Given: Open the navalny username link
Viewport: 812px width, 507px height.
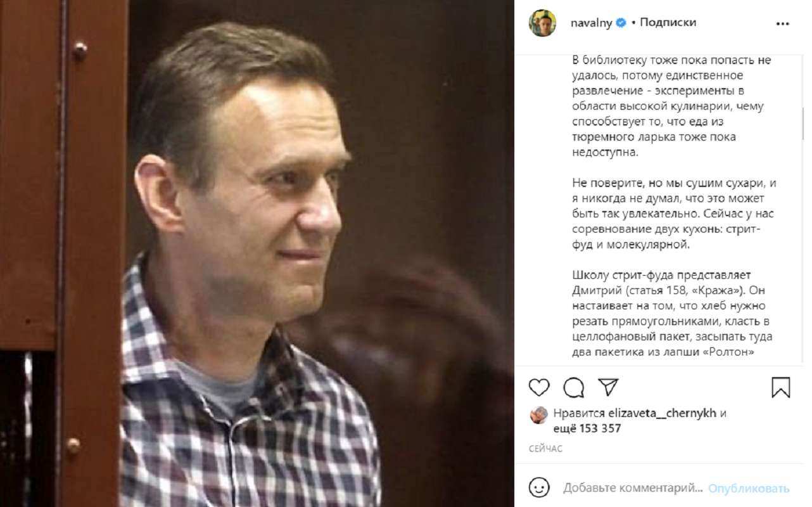Looking at the screenshot, I should click(x=589, y=23).
